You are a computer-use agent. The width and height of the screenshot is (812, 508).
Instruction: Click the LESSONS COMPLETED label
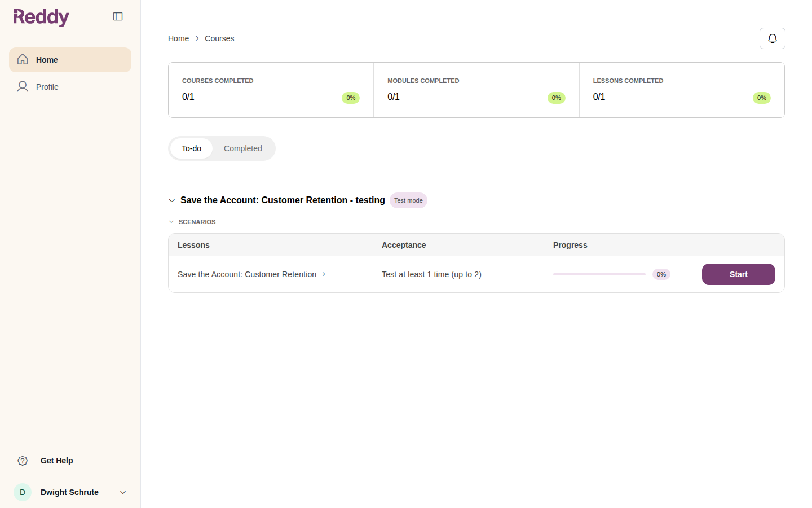pos(628,81)
